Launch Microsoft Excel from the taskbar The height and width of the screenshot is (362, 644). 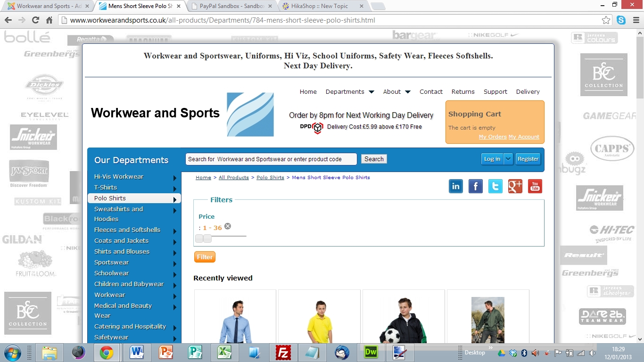click(224, 353)
